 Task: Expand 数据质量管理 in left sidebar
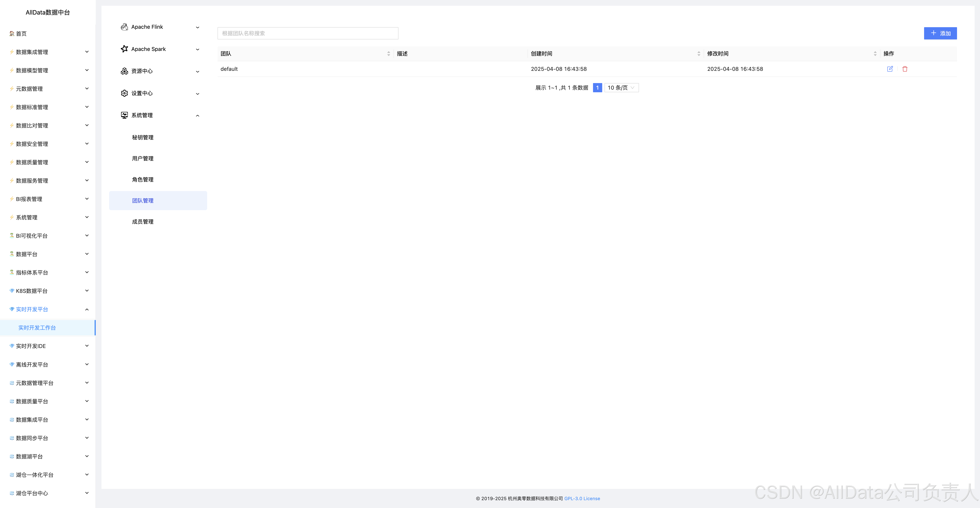87,162
